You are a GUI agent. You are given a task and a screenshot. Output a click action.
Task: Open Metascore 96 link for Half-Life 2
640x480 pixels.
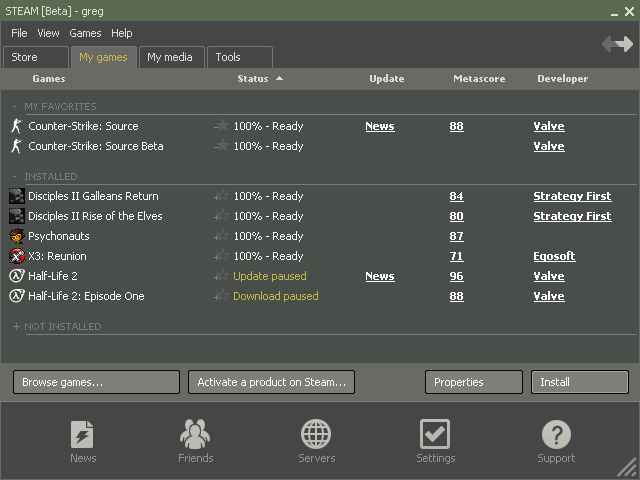pyautogui.click(x=456, y=276)
